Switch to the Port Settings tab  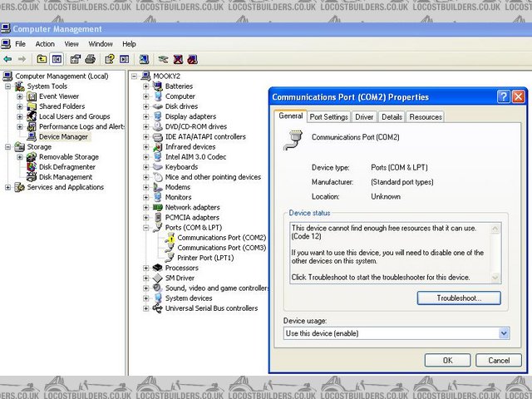(329, 117)
